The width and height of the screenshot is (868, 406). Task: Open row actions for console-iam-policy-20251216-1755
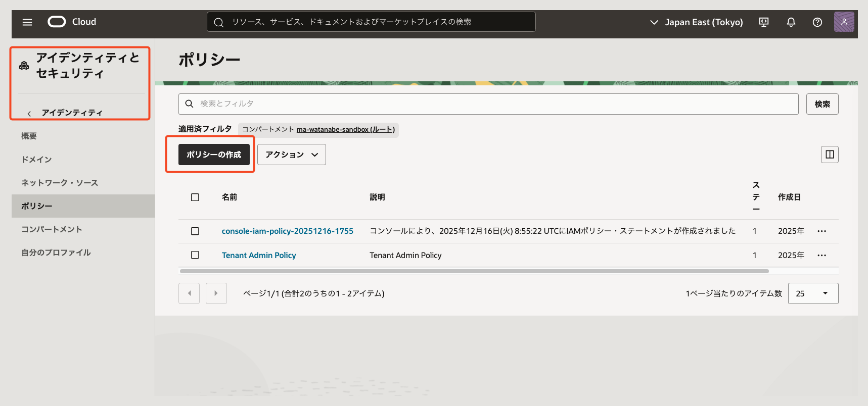[821, 231]
